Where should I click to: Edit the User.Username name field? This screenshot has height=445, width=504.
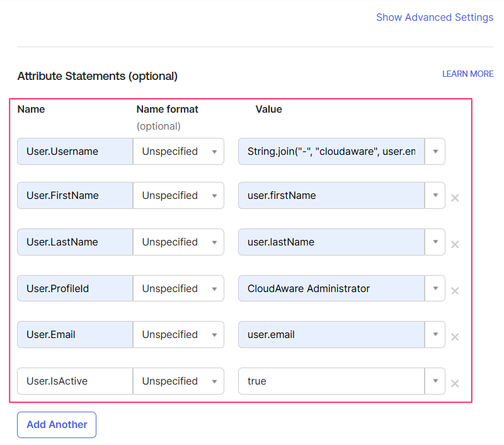click(x=74, y=151)
